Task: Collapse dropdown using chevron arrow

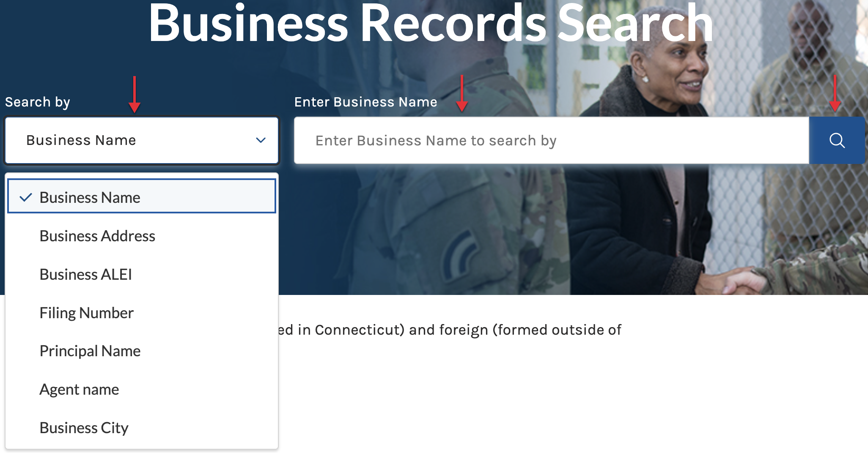Action: 261,140
